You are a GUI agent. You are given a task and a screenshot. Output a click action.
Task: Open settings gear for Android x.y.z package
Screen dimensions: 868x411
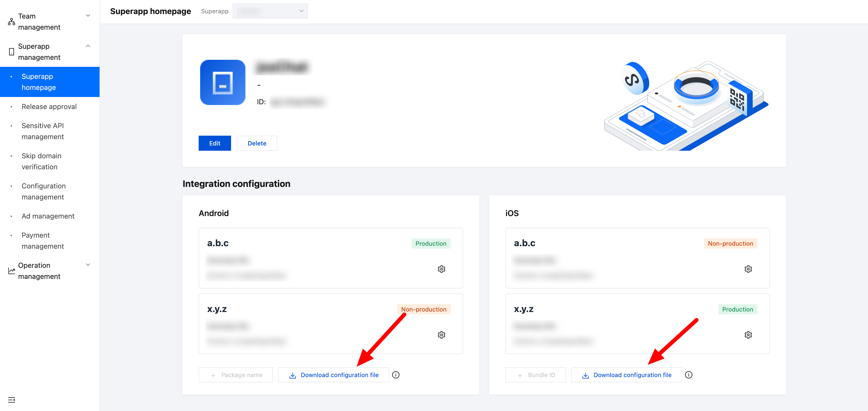point(441,335)
